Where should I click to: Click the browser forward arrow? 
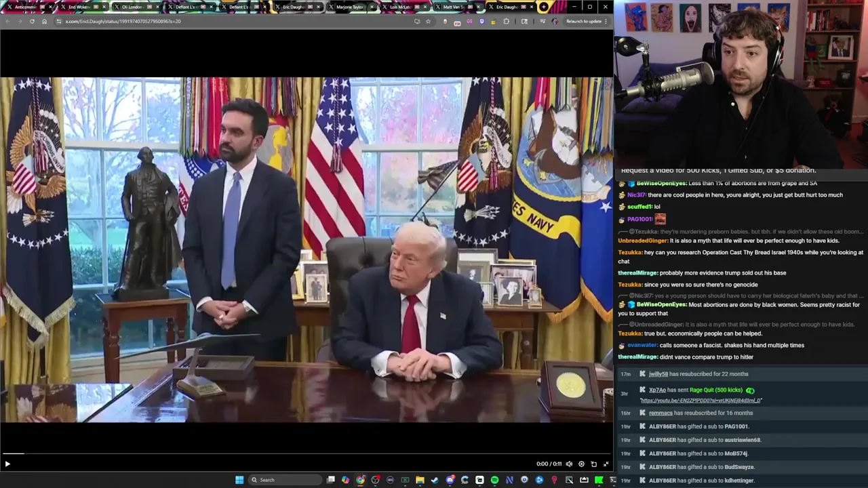(x=20, y=21)
